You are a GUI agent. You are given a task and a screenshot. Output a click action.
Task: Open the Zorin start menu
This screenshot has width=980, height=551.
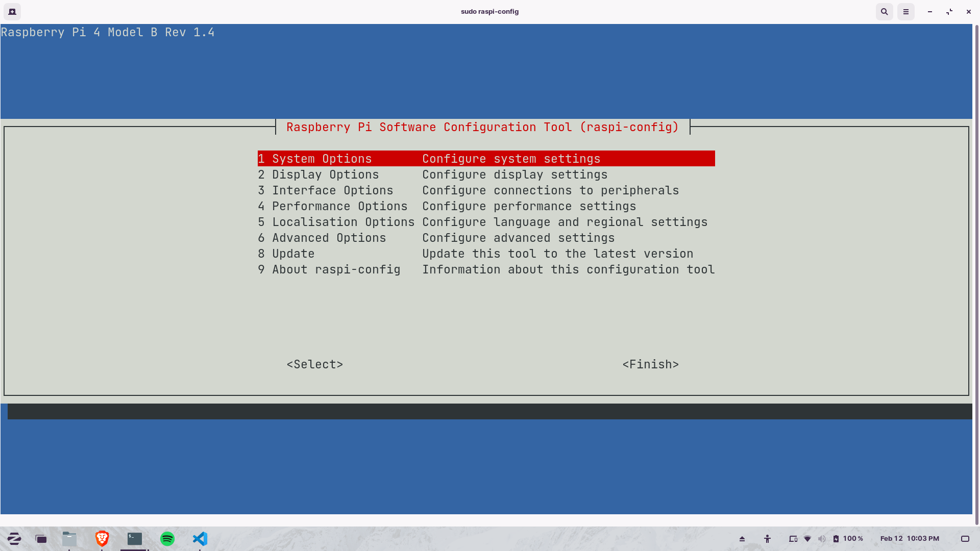[14, 539]
